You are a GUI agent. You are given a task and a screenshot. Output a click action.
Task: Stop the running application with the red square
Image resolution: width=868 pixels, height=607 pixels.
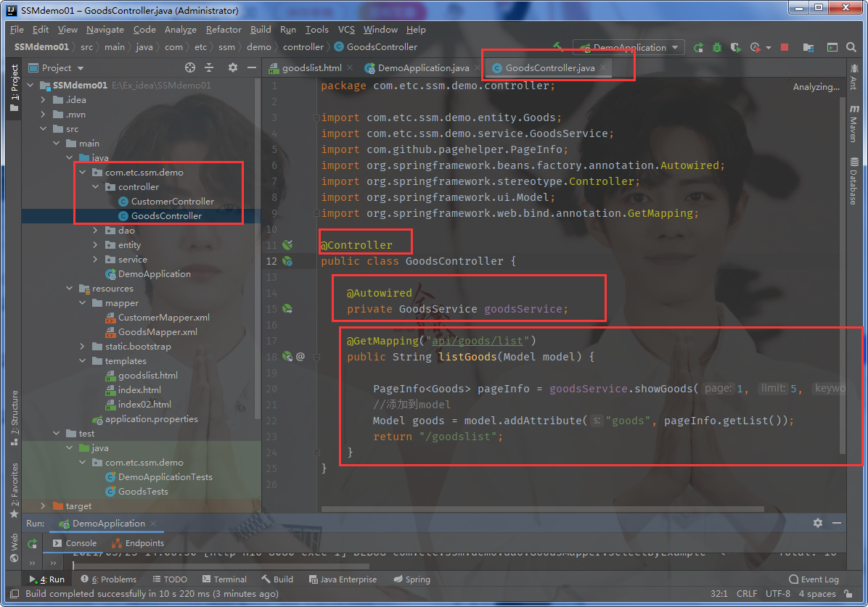click(784, 46)
